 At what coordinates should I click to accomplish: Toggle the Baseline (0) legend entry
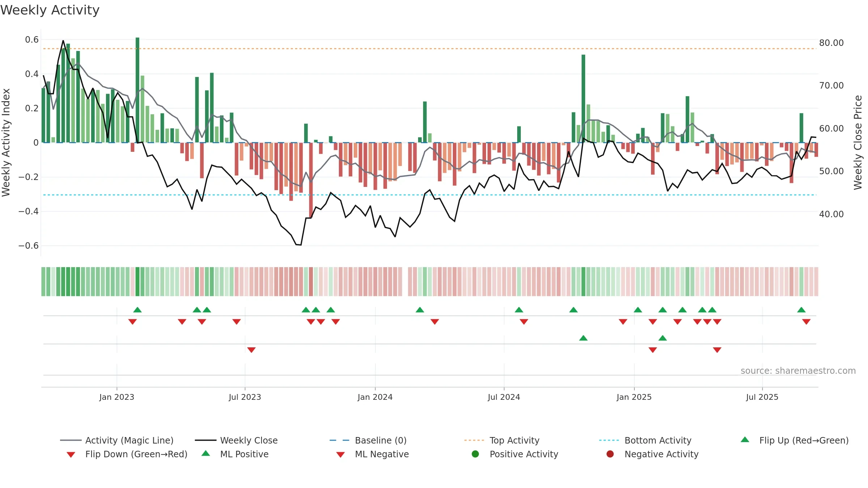[x=368, y=440]
